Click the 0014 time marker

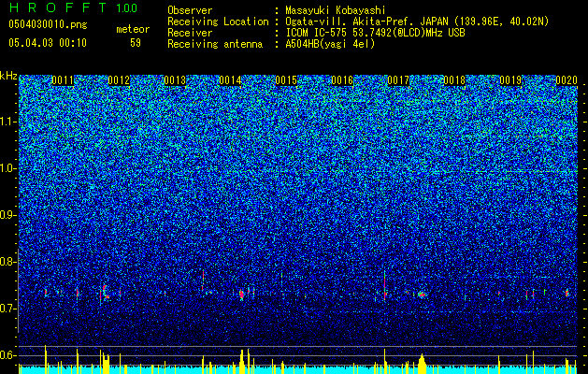tap(230, 80)
